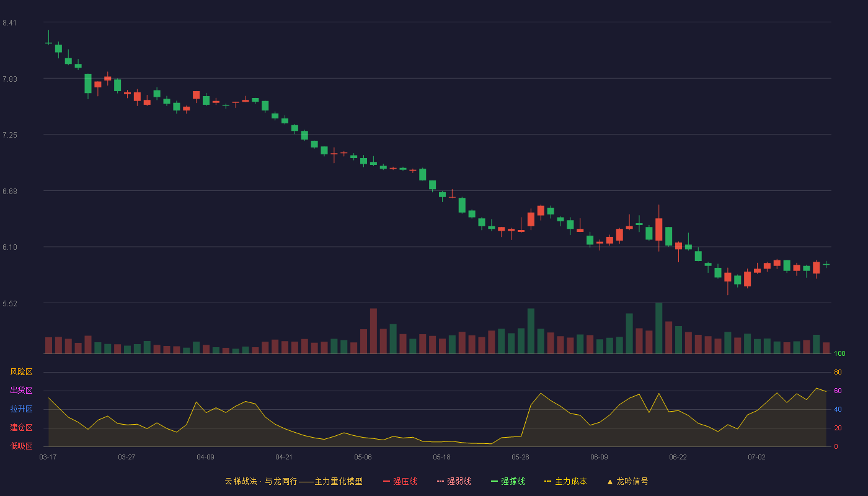The width and height of the screenshot is (868, 496).
Task: Click the 拉升区 zone label
Action: point(21,409)
